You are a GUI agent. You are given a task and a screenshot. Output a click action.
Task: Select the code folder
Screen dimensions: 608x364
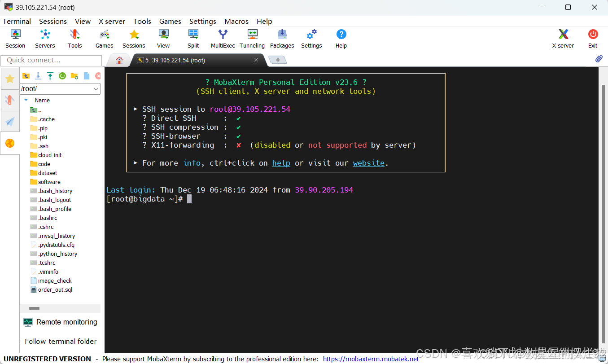40,164
